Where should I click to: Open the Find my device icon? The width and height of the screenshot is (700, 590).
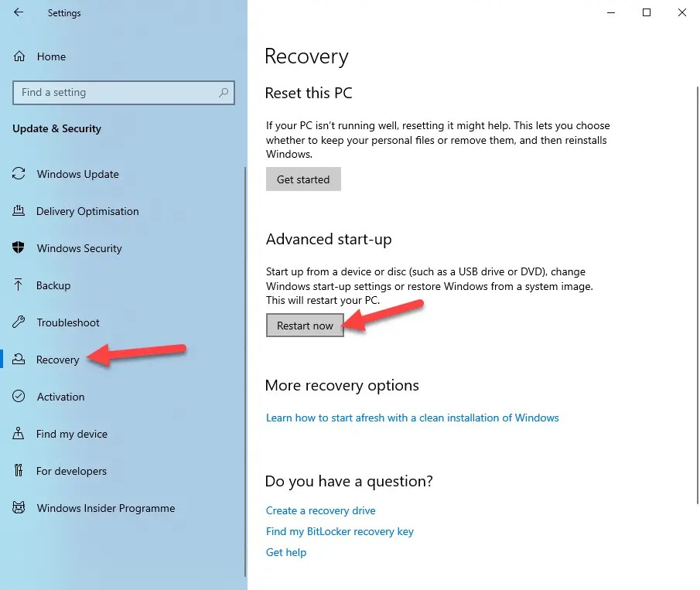(x=19, y=433)
